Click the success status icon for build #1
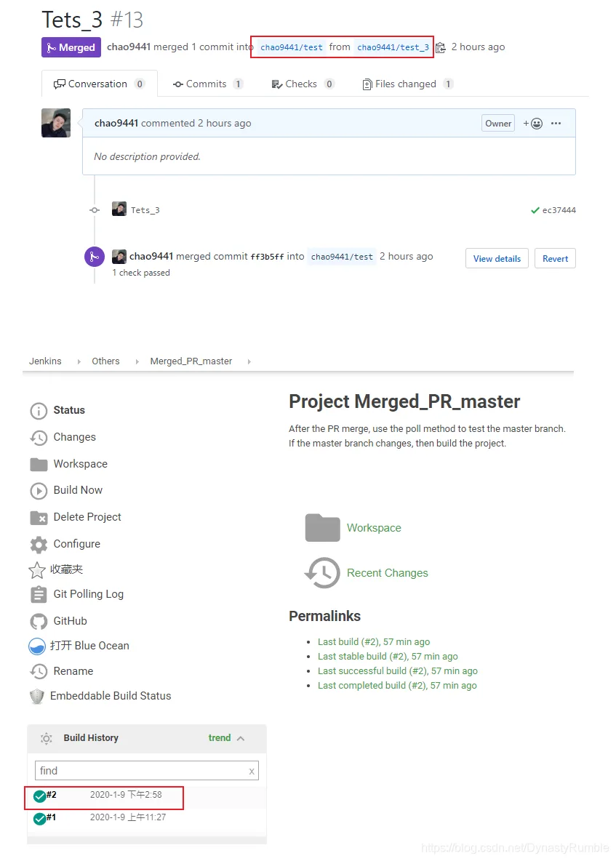616x861 pixels. click(x=39, y=819)
